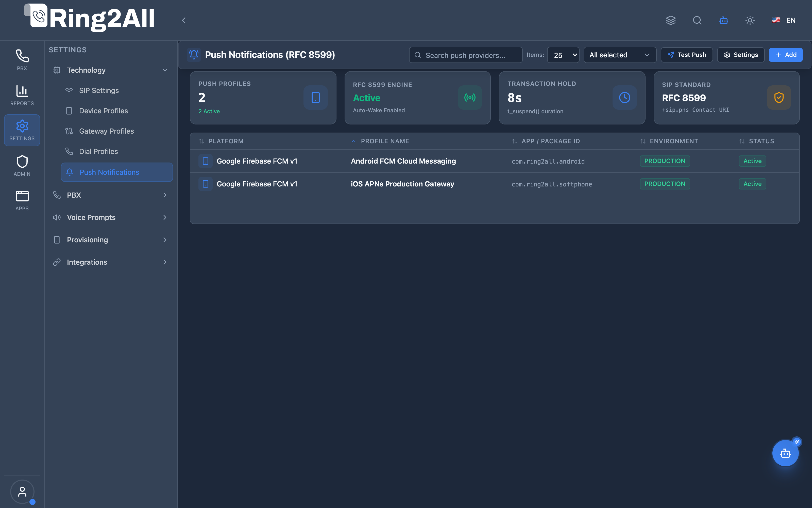The height and width of the screenshot is (508, 812).
Task: Open the Apps section
Action: coord(22,201)
